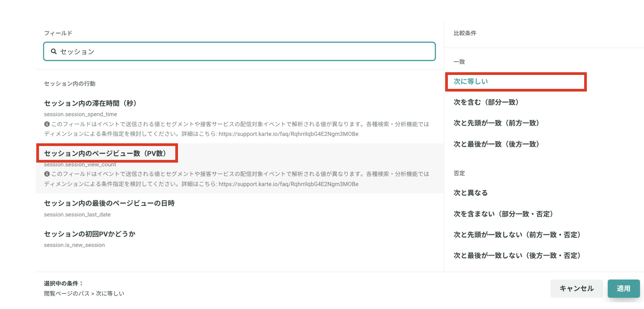Image resolution: width=644 pixels, height=309 pixels.
Task: Choose the 次に等しい comparison condition
Action: [x=471, y=81]
